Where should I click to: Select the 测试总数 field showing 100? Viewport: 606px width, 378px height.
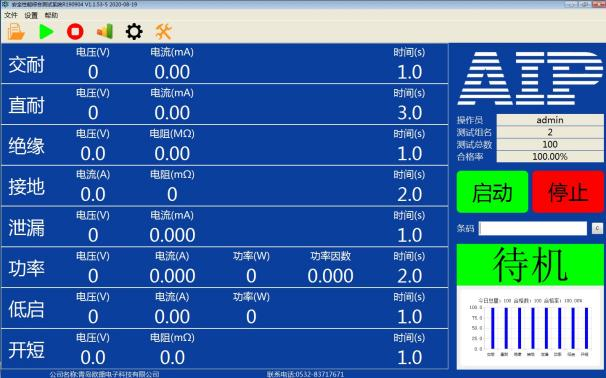[550, 144]
